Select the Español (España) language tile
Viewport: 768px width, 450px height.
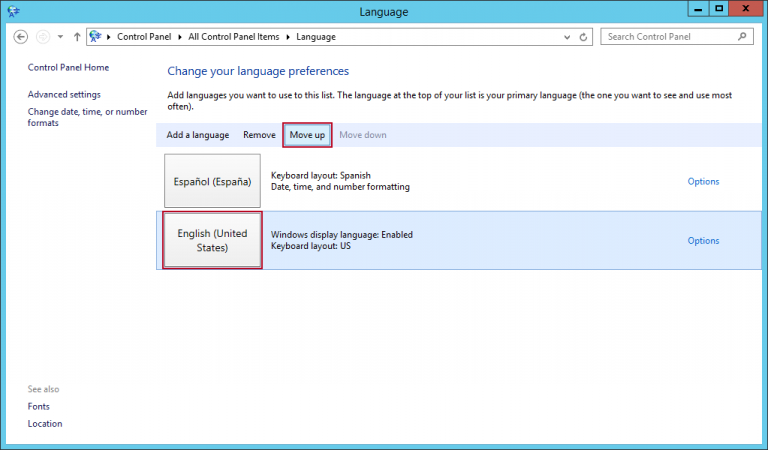point(212,182)
